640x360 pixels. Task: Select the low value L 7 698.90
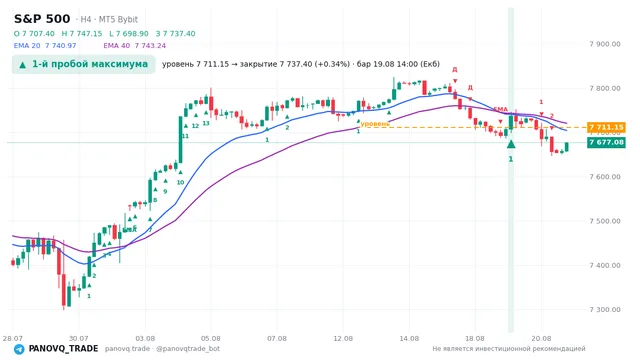click(x=129, y=34)
